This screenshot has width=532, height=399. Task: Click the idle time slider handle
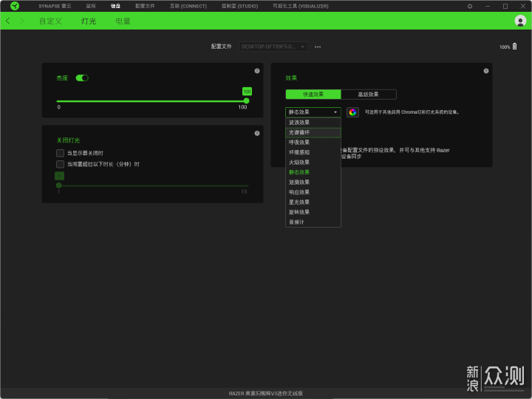58,185
